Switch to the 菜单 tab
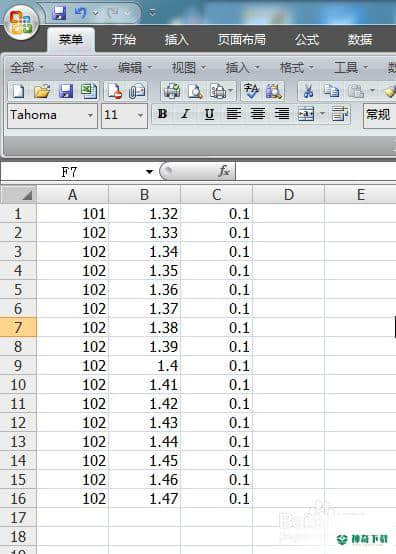Screen dimensions: 396x554 click(71, 39)
